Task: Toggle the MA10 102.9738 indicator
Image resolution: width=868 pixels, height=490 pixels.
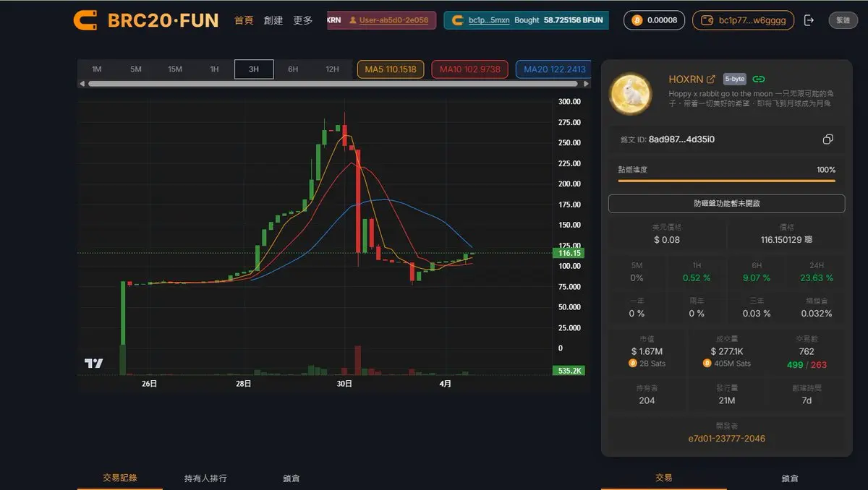Action: (x=470, y=69)
